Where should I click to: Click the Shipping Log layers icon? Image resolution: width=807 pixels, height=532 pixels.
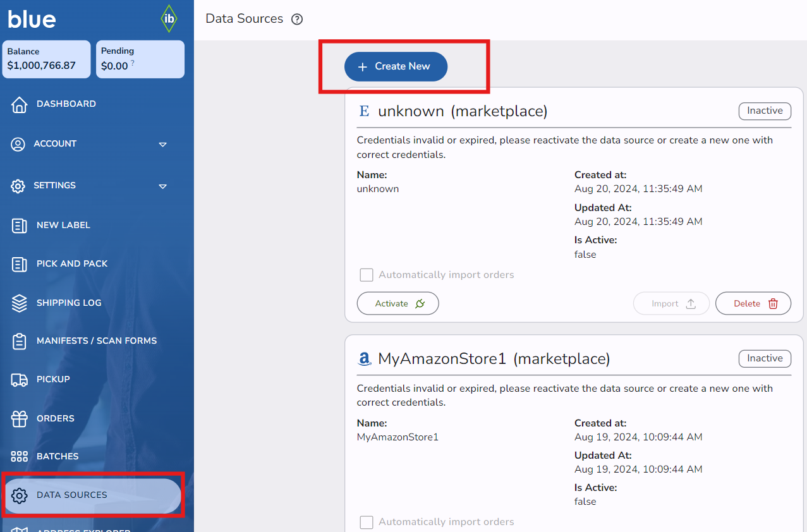[19, 303]
